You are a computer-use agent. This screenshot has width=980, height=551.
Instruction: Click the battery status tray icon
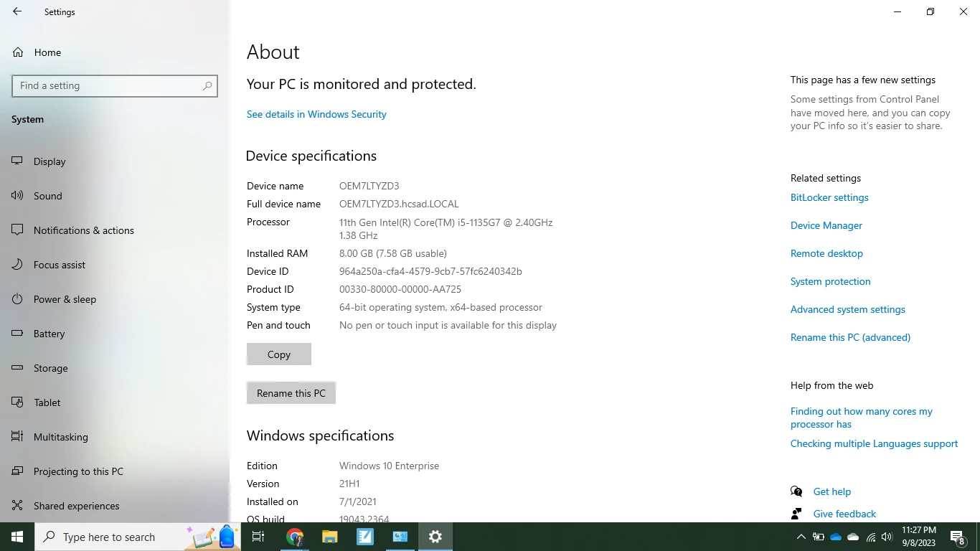[818, 537]
